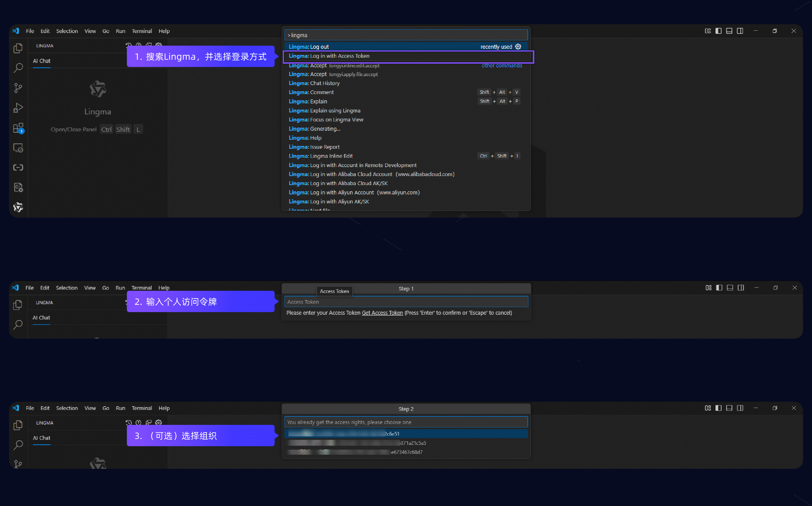Open the Terminal menu in top window
812x506 pixels.
coord(142,31)
